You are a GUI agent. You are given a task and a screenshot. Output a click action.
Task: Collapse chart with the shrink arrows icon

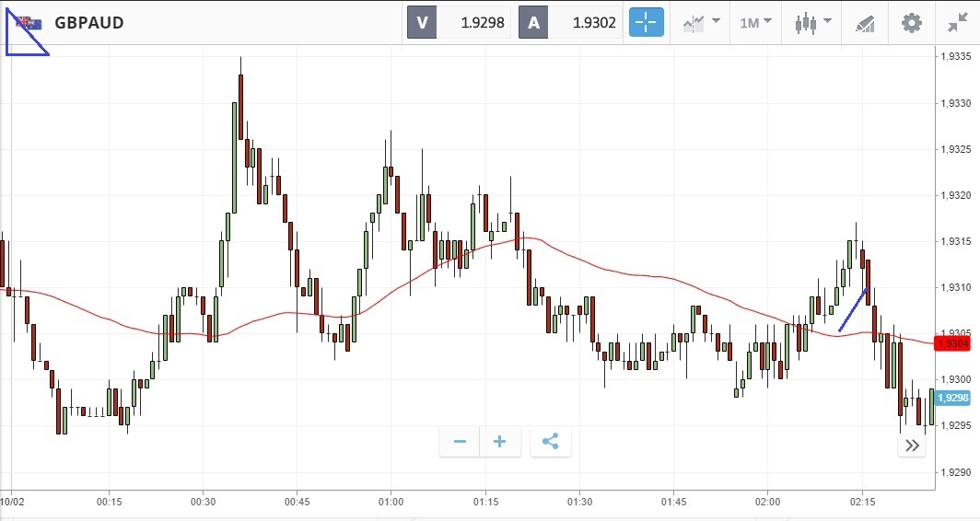tap(957, 22)
